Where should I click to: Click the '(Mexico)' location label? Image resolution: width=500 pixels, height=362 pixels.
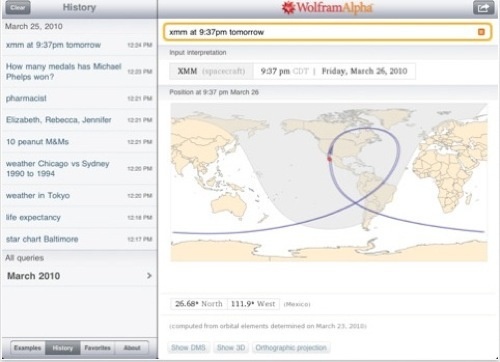tap(297, 304)
